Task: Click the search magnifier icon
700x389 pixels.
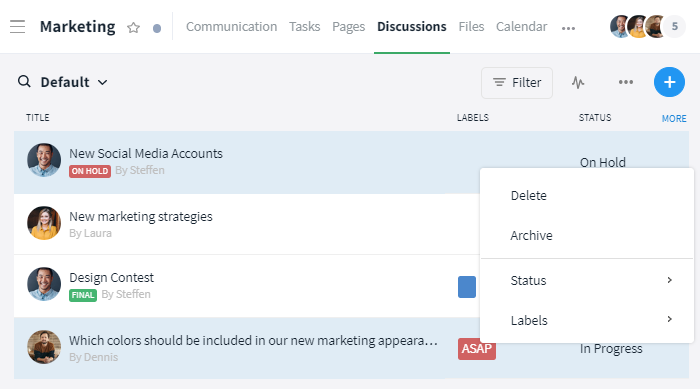Action: 24,82
